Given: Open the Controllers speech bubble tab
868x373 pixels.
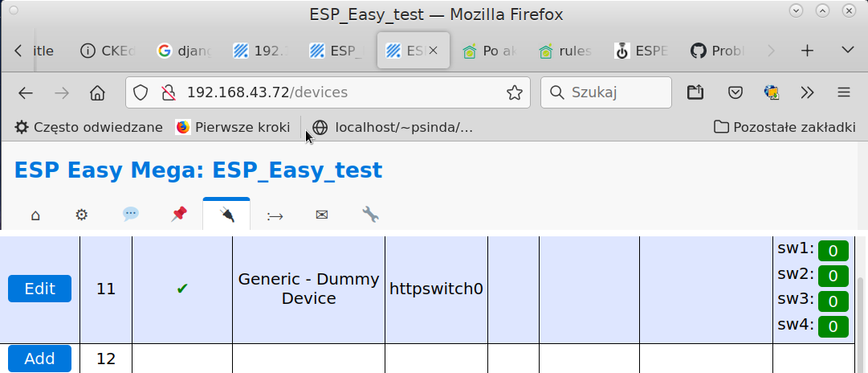Looking at the screenshot, I should coord(130,215).
